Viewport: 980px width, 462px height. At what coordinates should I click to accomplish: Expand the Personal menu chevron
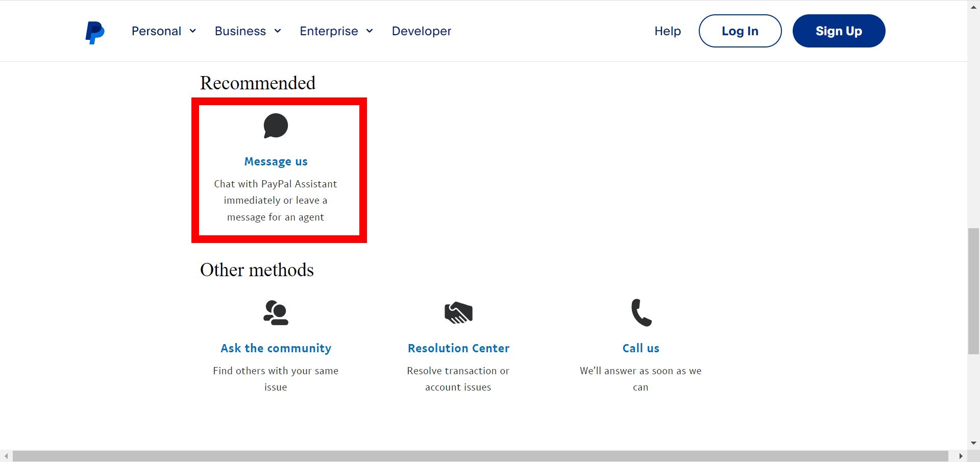pyautogui.click(x=192, y=31)
